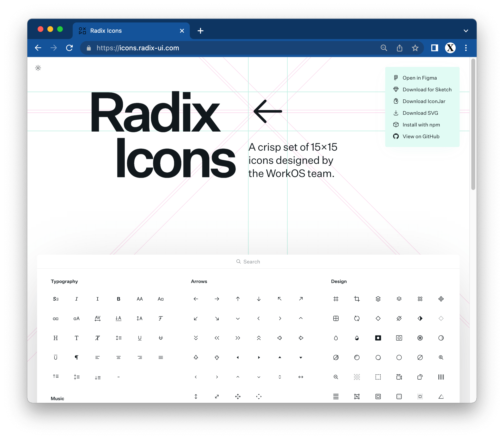The height and width of the screenshot is (439, 504).
Task: Select the italic I typography icon
Action: pyautogui.click(x=77, y=299)
